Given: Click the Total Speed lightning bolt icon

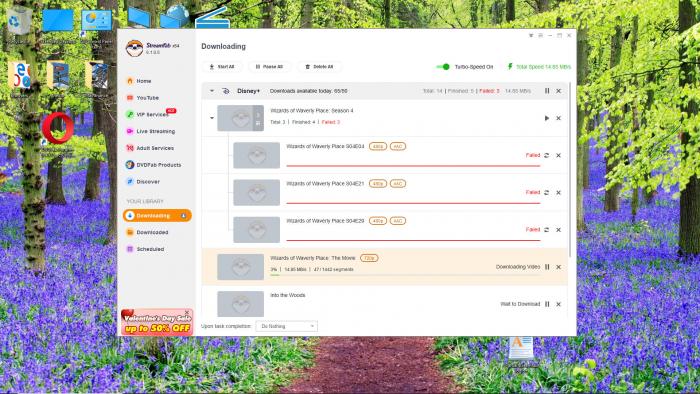Looking at the screenshot, I should point(510,66).
